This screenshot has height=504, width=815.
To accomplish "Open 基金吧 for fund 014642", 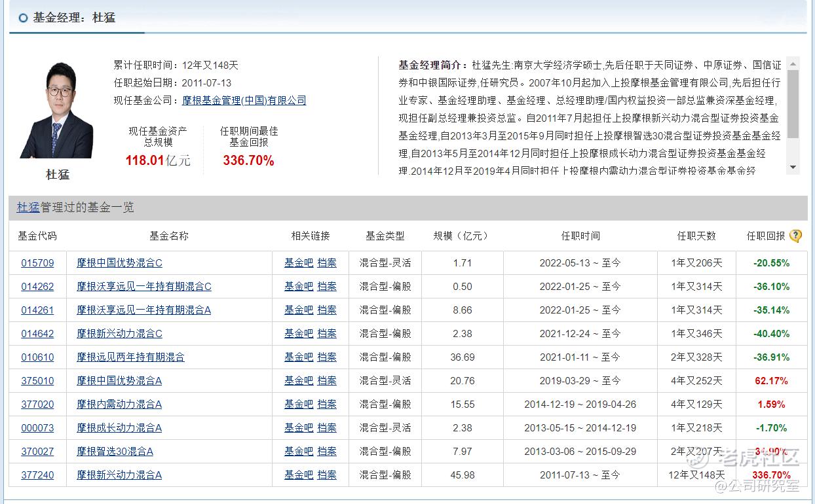I will (x=299, y=334).
